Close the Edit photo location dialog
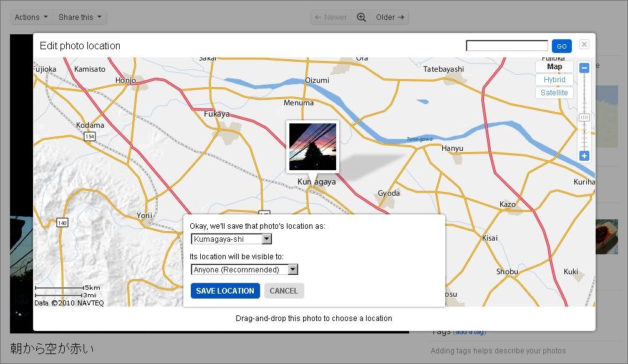Viewport: 628px width, 364px height. (584, 44)
